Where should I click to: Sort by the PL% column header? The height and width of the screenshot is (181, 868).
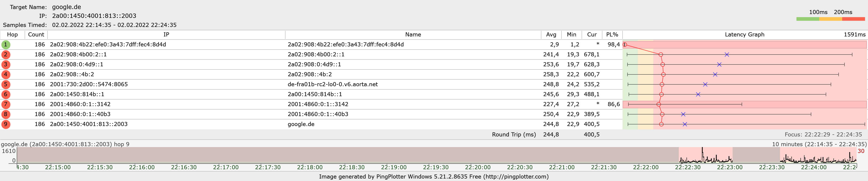[612, 35]
